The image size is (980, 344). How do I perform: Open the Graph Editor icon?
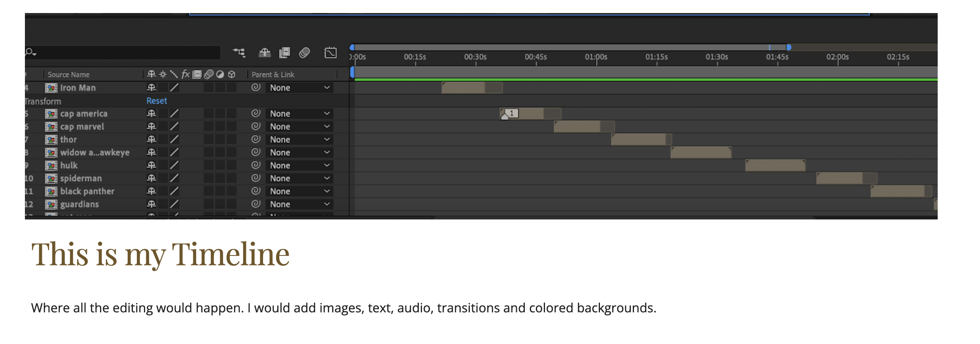(x=330, y=53)
